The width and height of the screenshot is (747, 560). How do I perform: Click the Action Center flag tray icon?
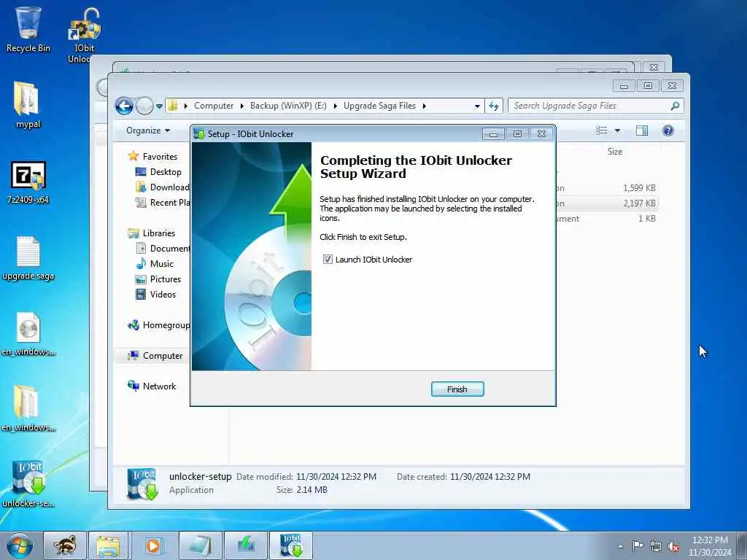[638, 545]
